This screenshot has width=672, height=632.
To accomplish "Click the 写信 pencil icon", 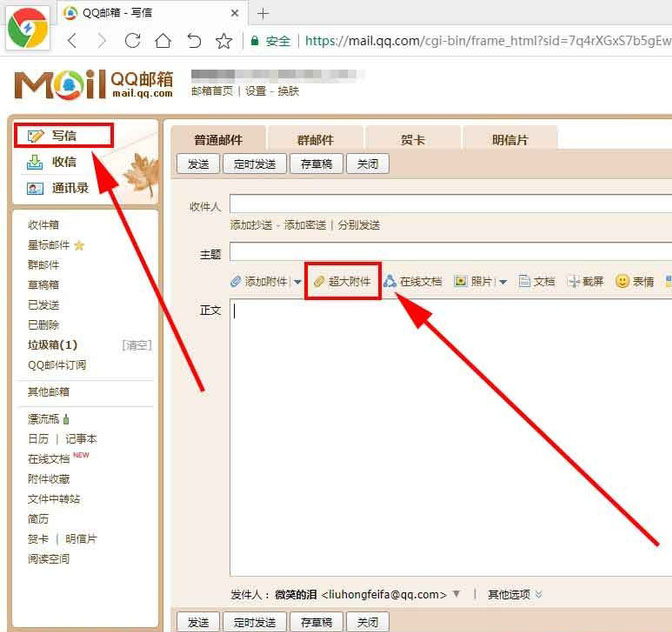I will [36, 136].
